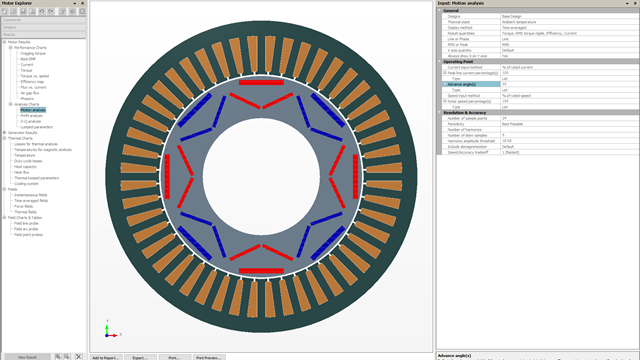
Task: Click the pin icon of Input panel
Action: tap(635, 3)
